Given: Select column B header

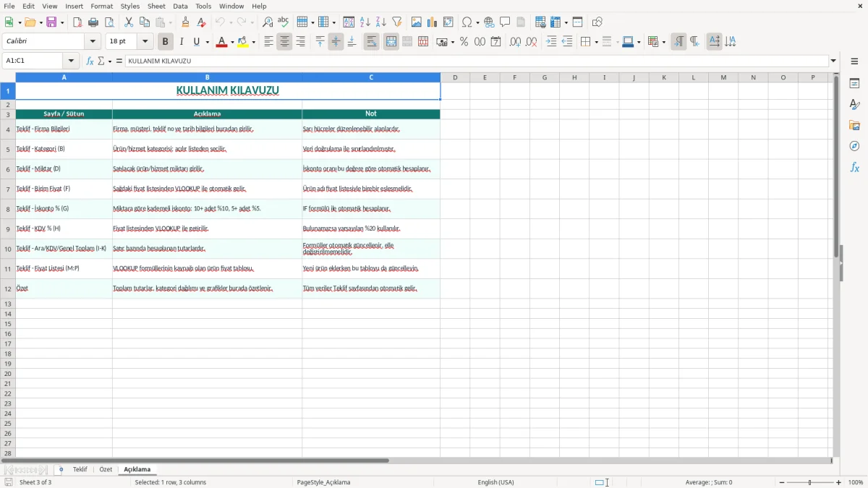Looking at the screenshot, I should point(207,77).
